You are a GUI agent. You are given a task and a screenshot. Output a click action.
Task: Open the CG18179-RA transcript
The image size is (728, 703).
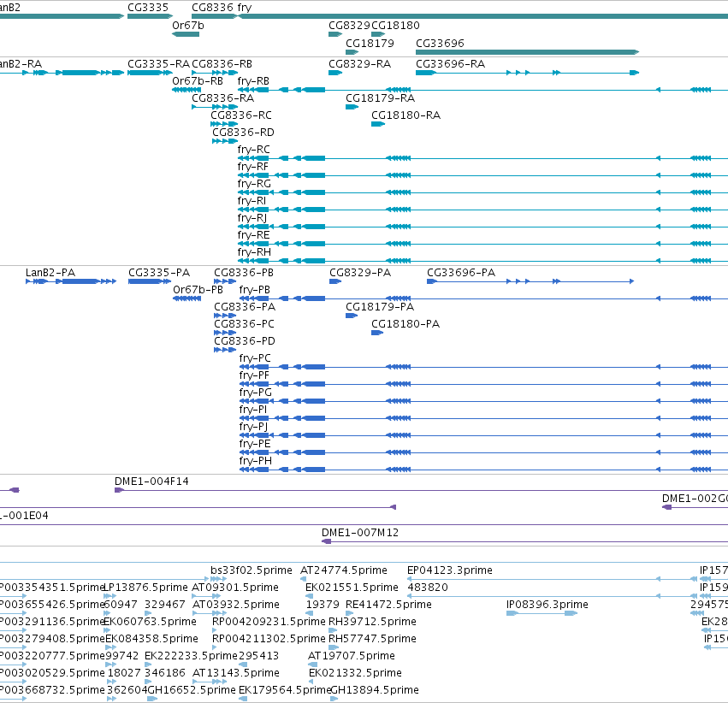point(380,98)
